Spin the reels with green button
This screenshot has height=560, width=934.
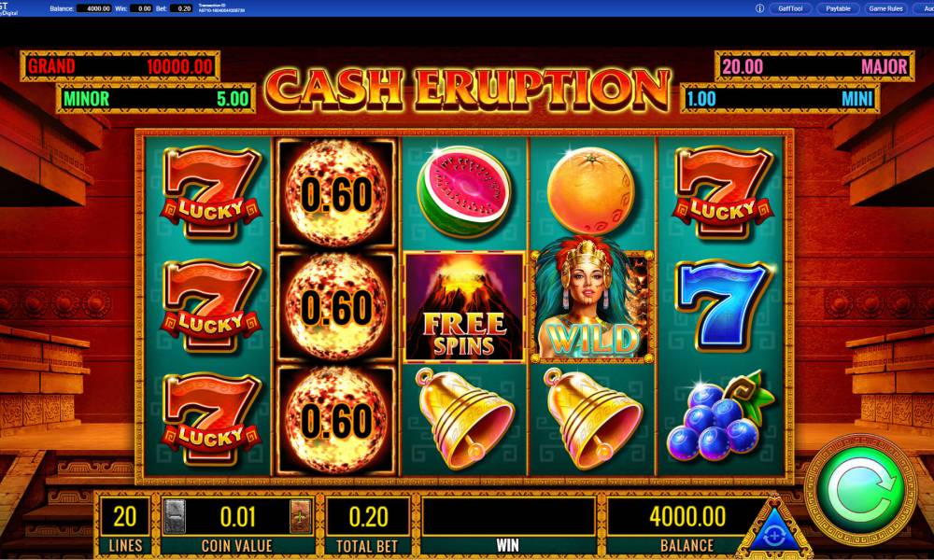(860, 490)
